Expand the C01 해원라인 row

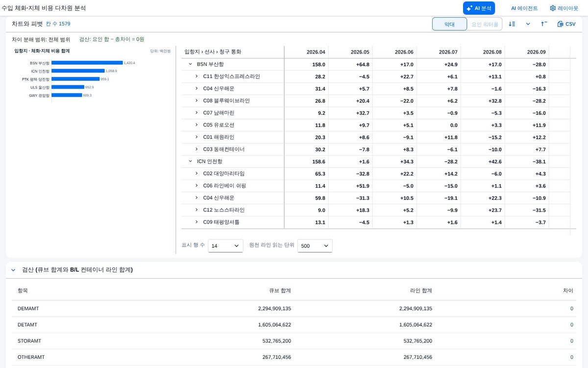click(x=196, y=137)
